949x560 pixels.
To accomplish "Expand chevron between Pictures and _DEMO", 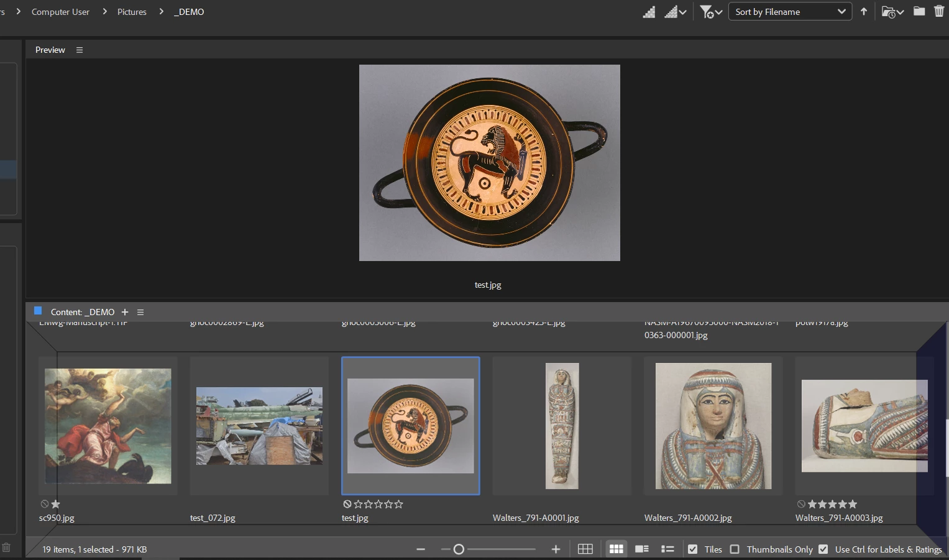I will pyautogui.click(x=161, y=11).
